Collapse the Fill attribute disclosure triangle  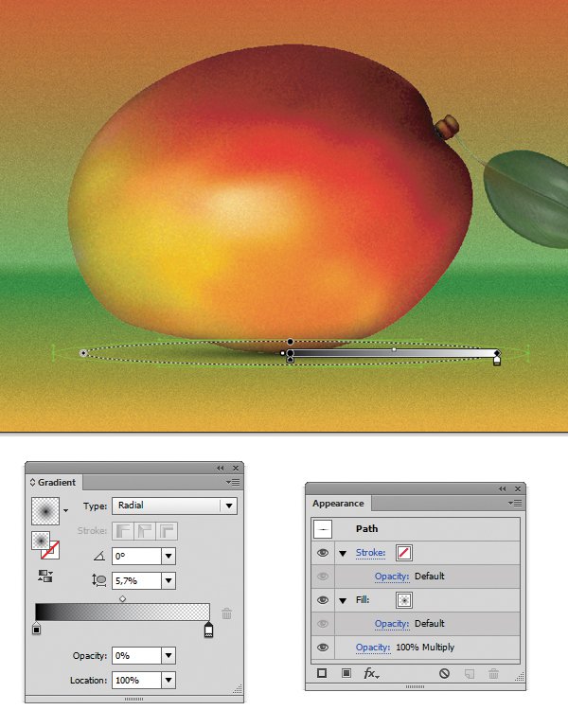(343, 600)
